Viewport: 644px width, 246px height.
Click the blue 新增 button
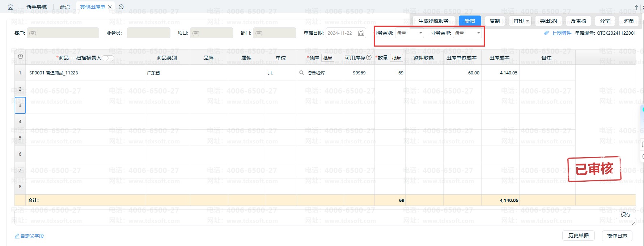(x=470, y=21)
